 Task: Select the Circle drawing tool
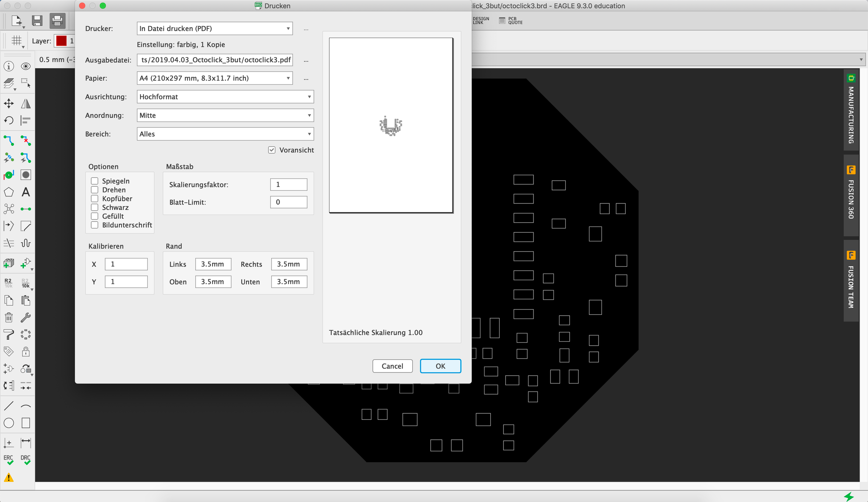click(x=9, y=423)
